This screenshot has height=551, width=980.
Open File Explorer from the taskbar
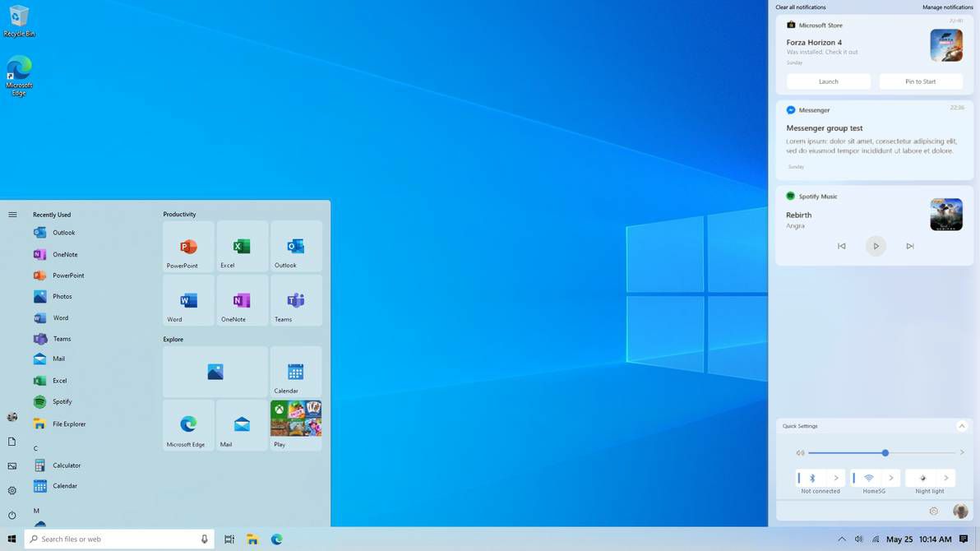[252, 539]
